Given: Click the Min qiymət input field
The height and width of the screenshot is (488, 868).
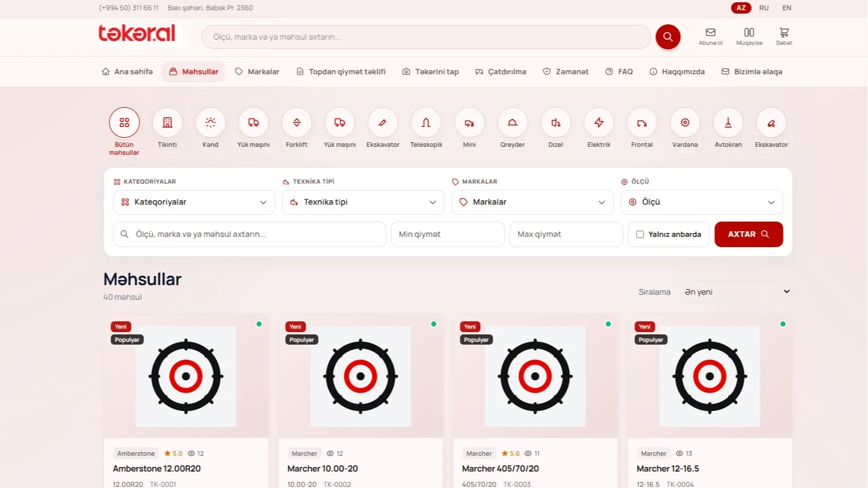Looking at the screenshot, I should (x=448, y=234).
